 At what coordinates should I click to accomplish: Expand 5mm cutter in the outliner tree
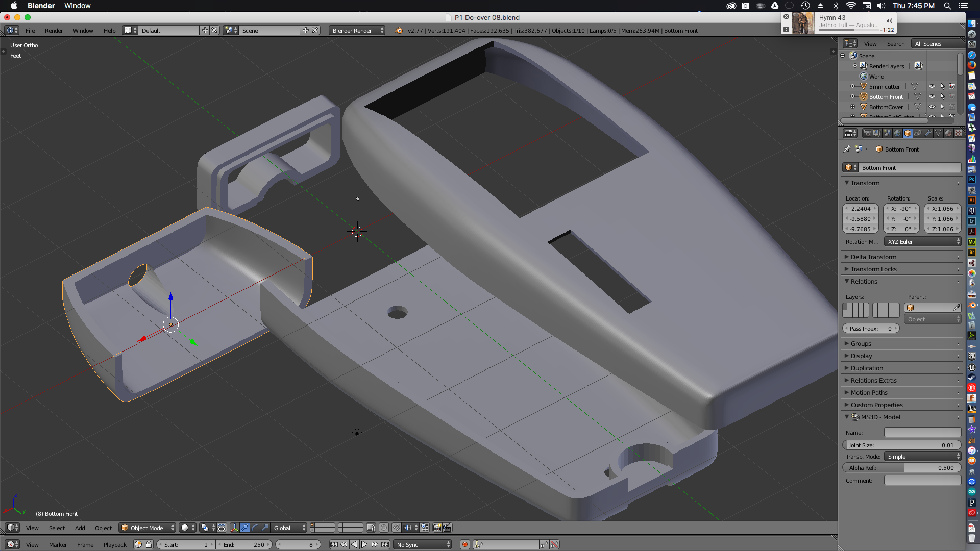tap(852, 86)
